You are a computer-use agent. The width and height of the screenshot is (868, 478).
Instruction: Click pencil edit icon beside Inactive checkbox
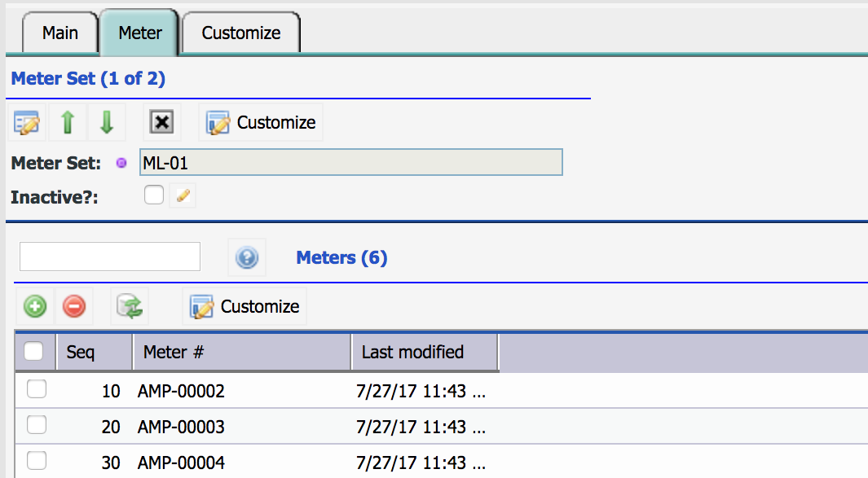(183, 195)
